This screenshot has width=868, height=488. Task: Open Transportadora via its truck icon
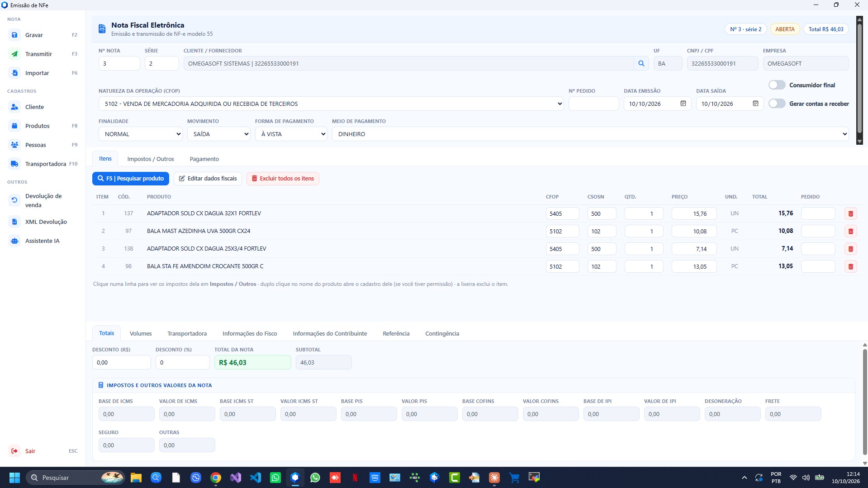point(14,164)
